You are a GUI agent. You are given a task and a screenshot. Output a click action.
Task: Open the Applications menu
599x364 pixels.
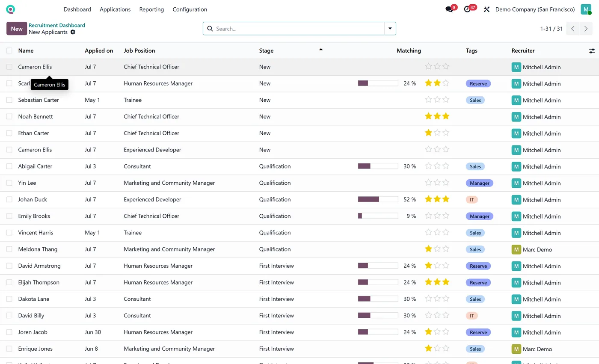115,9
